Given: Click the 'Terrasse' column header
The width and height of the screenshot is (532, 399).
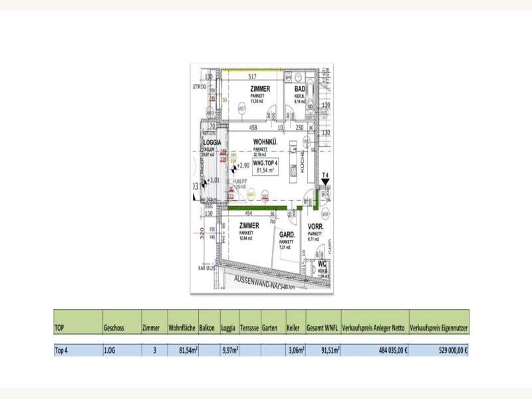Looking at the screenshot, I should pyautogui.click(x=250, y=322).
